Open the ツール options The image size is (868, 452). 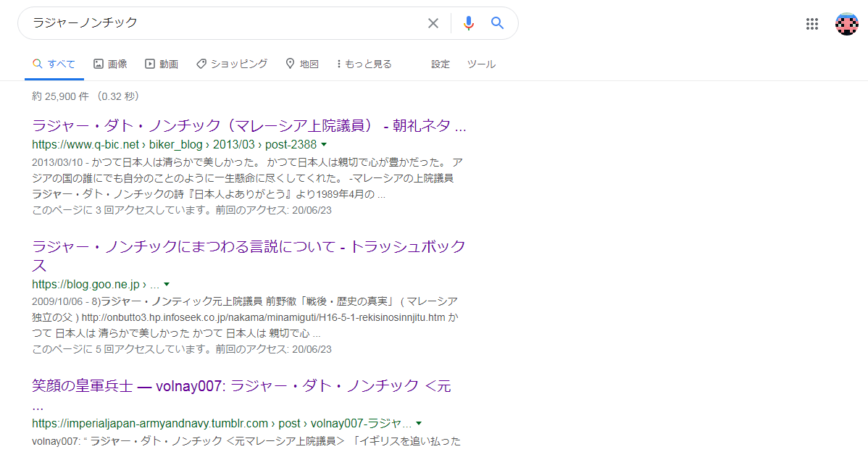tap(481, 64)
